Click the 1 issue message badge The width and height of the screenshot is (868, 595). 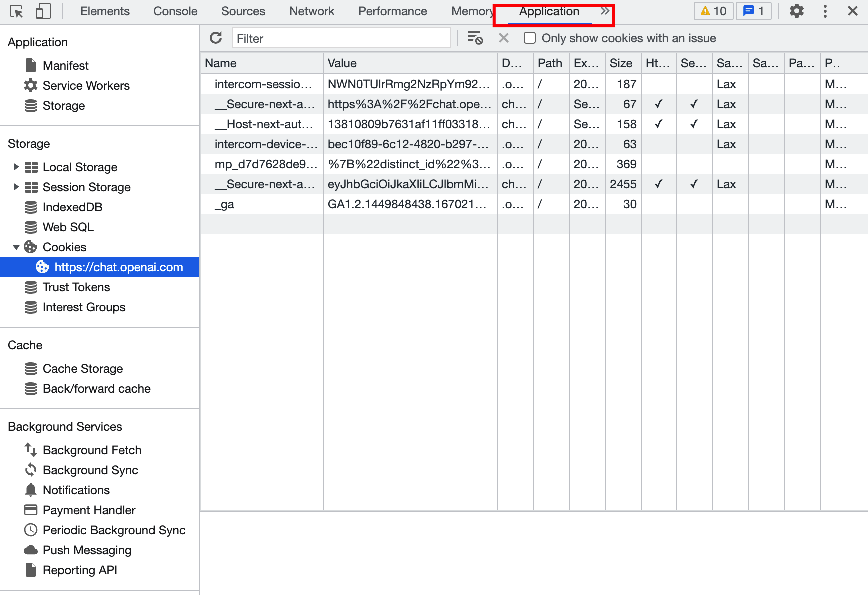754,11
